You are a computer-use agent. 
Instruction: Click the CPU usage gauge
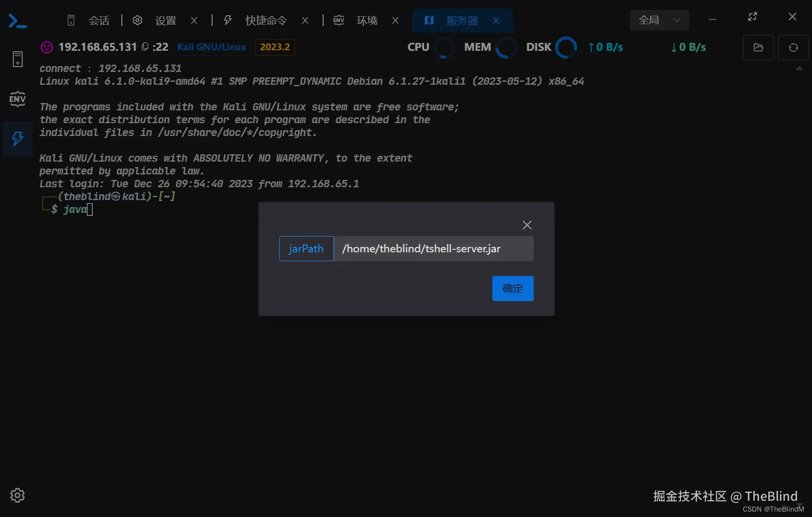443,47
